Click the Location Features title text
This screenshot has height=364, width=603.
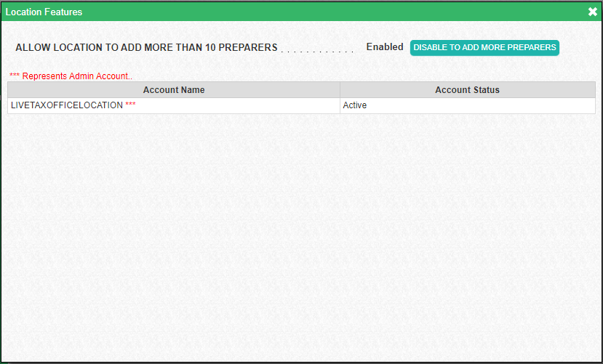44,12
